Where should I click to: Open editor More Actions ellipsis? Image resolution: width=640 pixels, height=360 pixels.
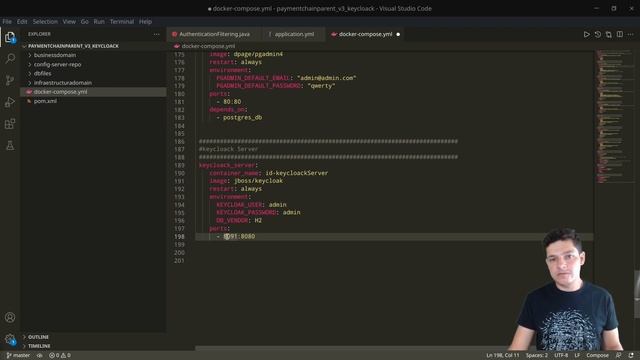point(631,34)
